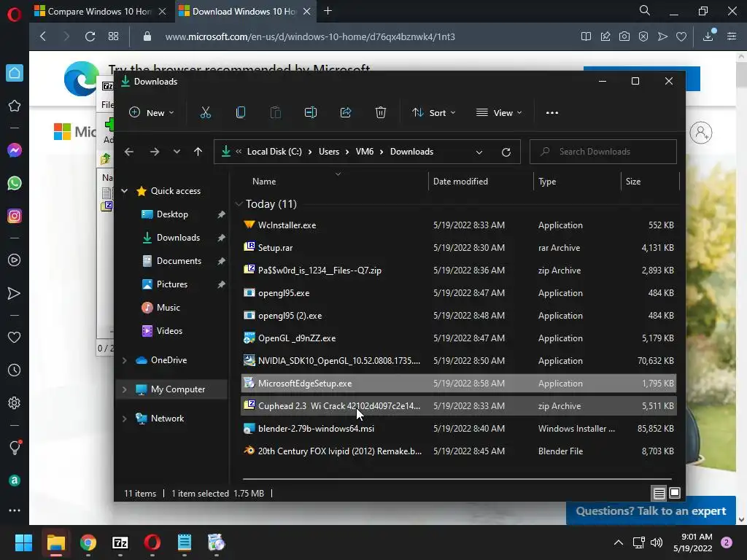
Task: Click the Search Downloads field
Action: pos(603,152)
